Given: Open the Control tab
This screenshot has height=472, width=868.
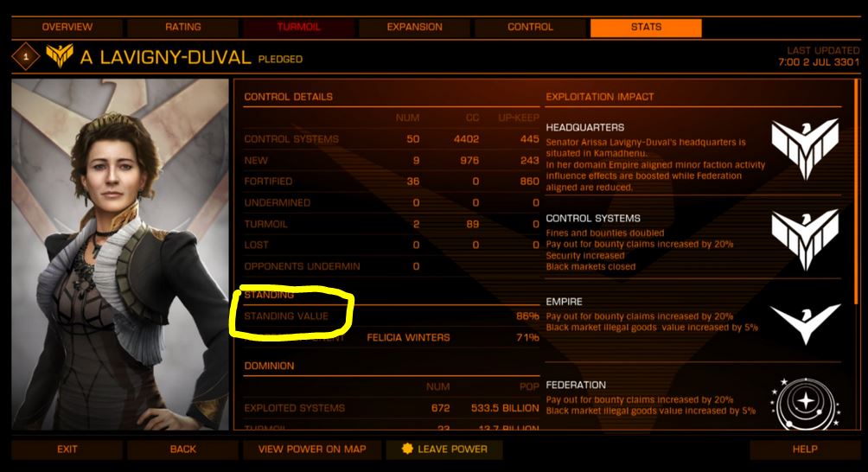Looking at the screenshot, I should (530, 27).
